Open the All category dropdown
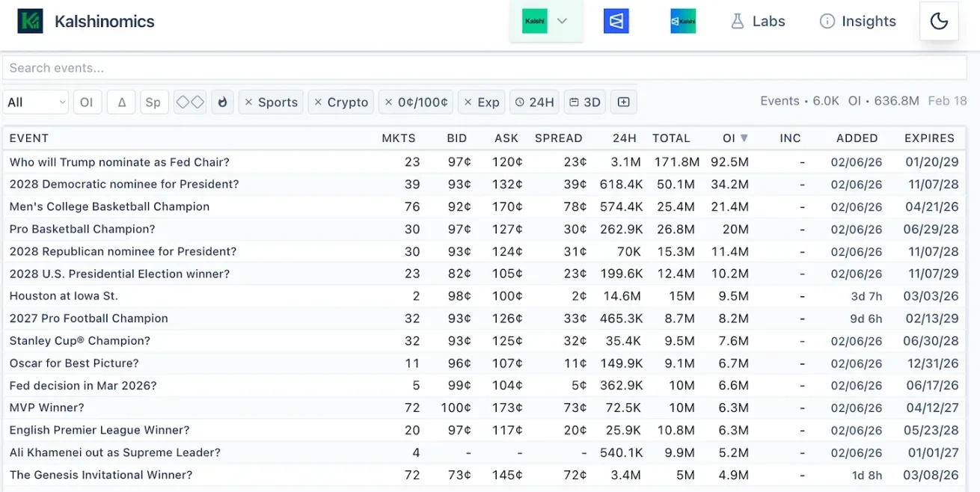 (x=35, y=102)
